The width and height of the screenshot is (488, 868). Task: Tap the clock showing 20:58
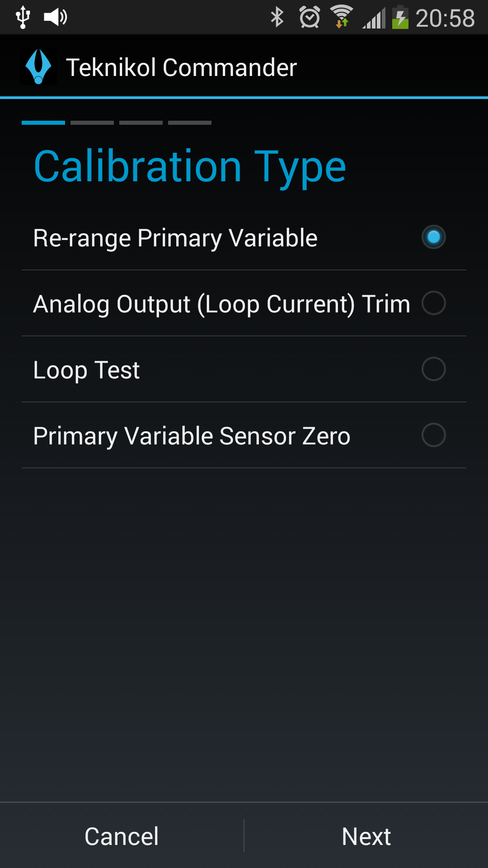click(x=445, y=19)
